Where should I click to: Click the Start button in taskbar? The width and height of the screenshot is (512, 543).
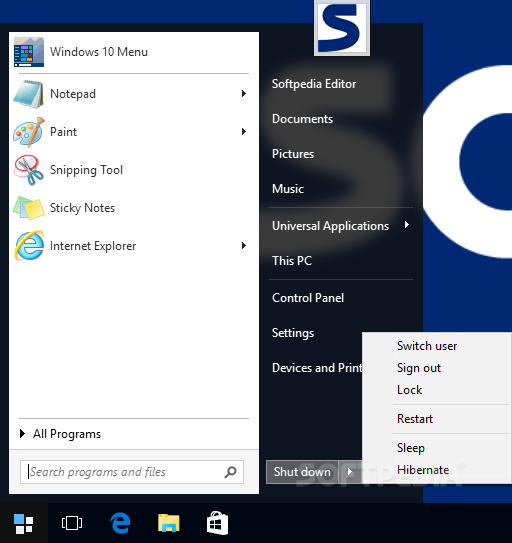tap(24, 523)
